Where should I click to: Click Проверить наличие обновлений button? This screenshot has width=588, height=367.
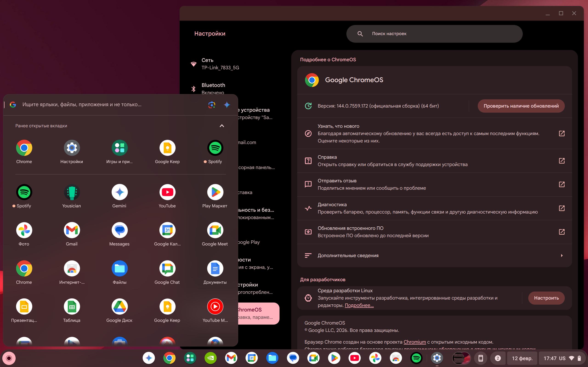tap(521, 106)
